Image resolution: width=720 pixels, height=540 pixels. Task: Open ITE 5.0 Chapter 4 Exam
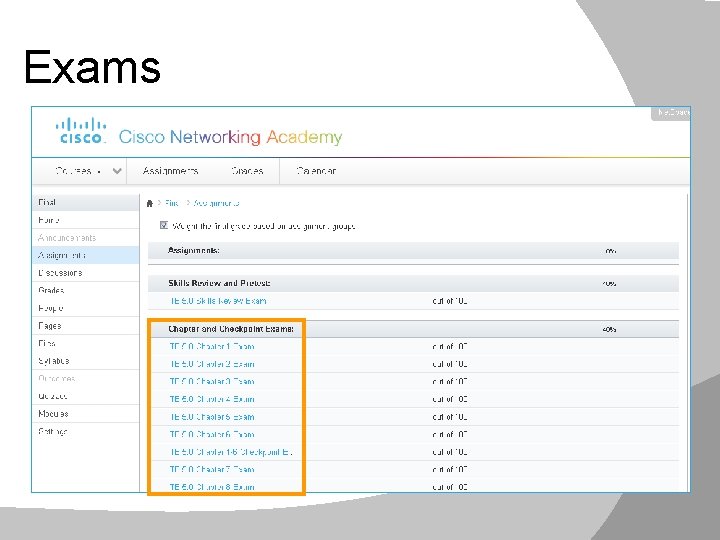(212, 399)
